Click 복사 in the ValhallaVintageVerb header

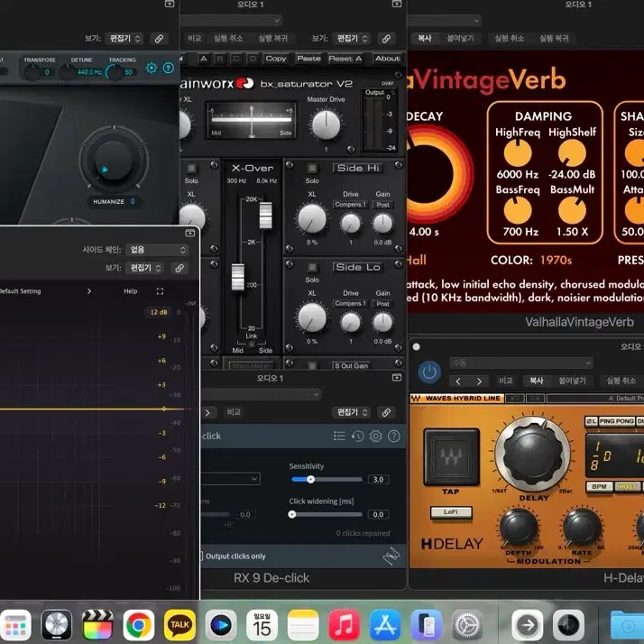[x=425, y=39]
